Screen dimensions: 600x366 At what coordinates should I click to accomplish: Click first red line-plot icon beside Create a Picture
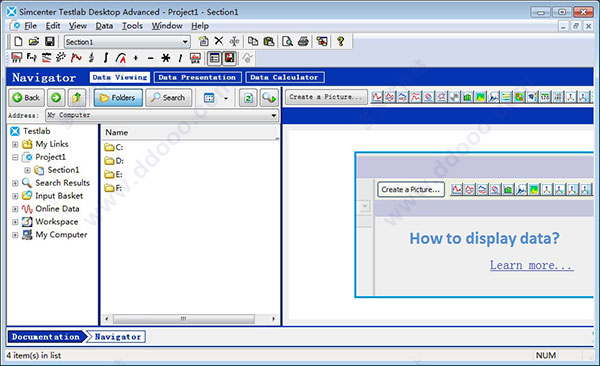(x=377, y=97)
